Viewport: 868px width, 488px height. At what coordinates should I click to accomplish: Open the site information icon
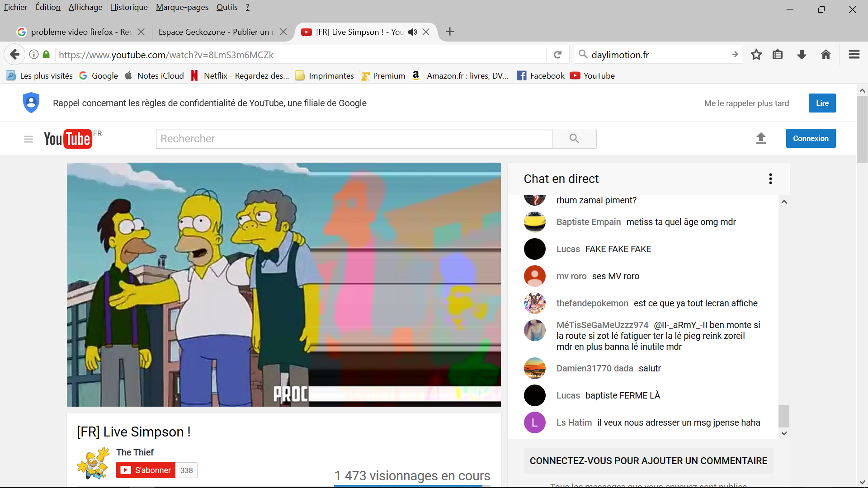[x=34, y=55]
